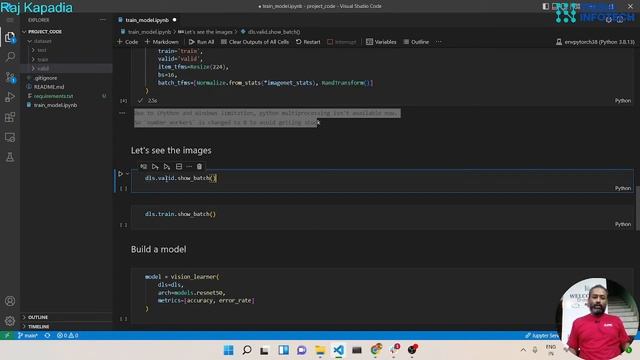The height and width of the screenshot is (360, 640).
Task: Open the .gitignore file
Action: coord(45,78)
